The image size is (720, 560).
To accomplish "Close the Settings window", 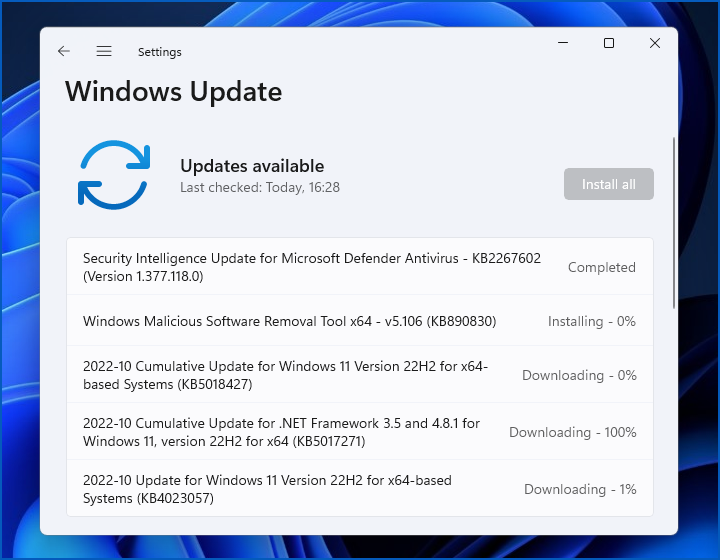I will (x=655, y=43).
